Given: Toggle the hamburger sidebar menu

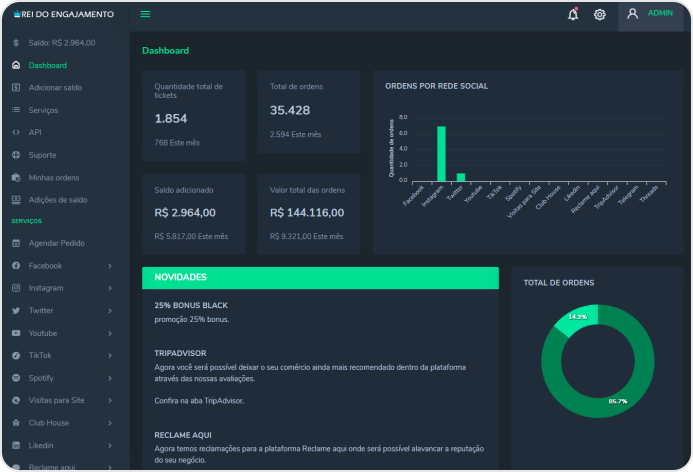Looking at the screenshot, I should [x=145, y=14].
